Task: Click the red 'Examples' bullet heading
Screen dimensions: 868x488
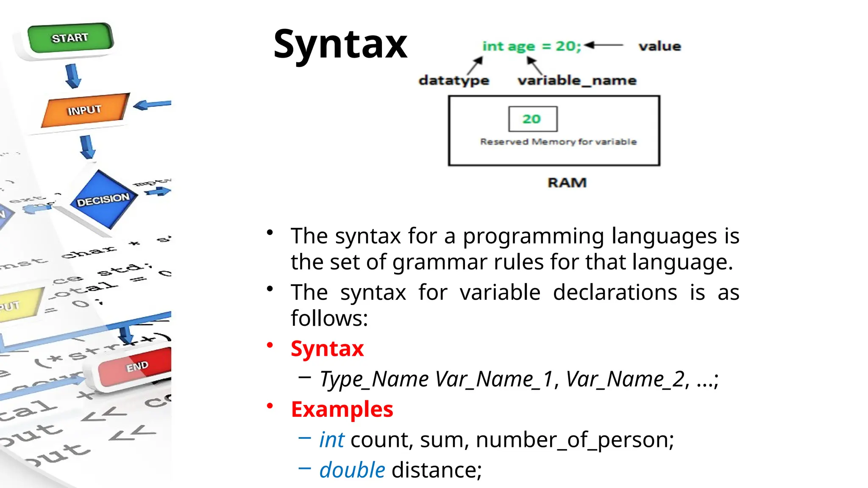Action: (342, 409)
